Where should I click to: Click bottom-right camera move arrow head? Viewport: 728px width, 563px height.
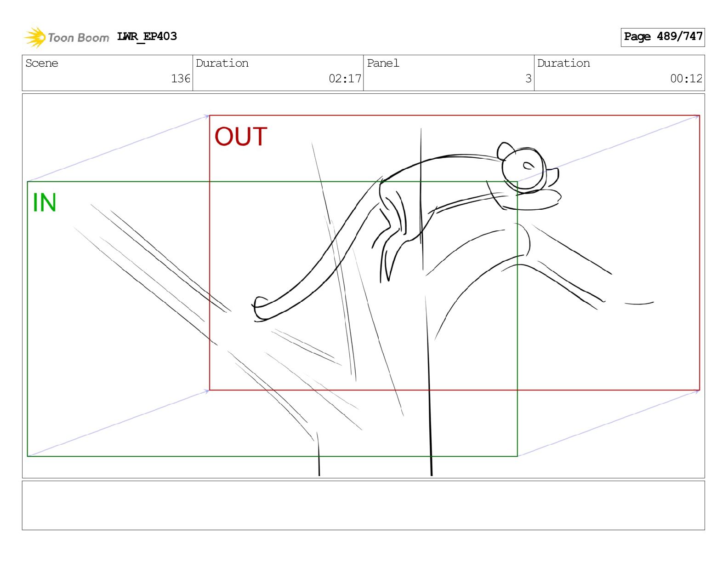coord(696,391)
